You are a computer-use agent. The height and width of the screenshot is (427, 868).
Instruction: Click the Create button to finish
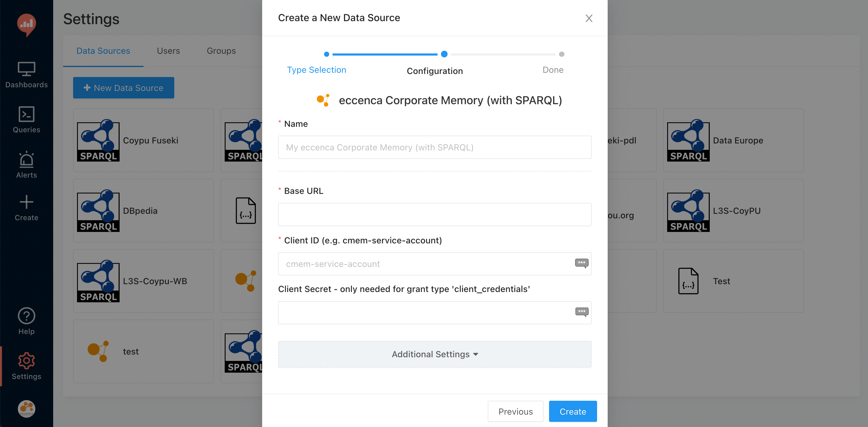573,411
